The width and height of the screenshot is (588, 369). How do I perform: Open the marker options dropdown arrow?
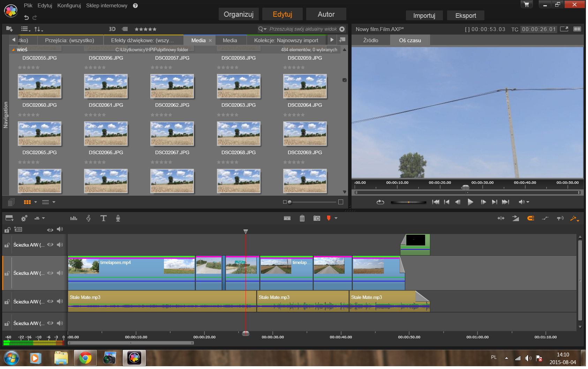coord(336,218)
